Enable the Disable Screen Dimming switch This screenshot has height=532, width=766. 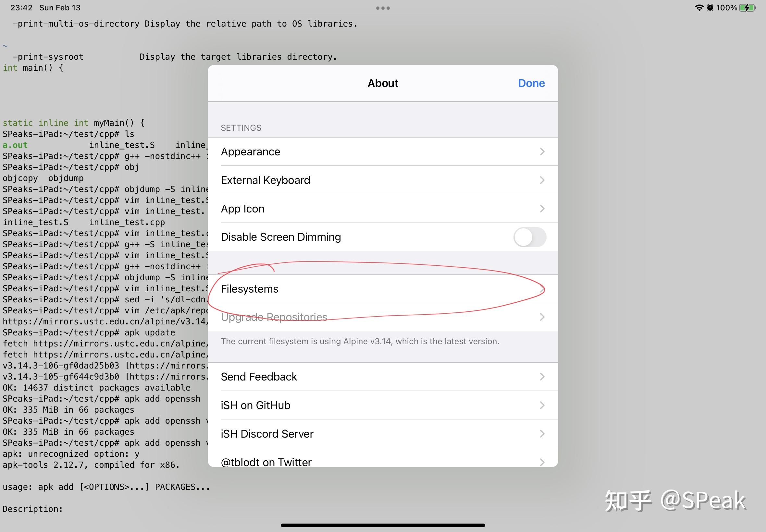click(x=530, y=237)
